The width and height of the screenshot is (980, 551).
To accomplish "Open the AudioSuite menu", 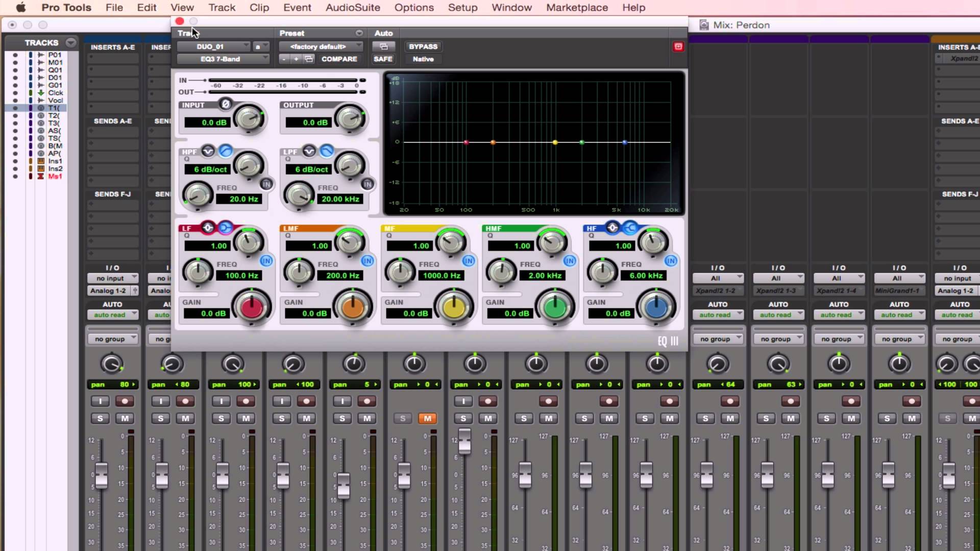I will click(353, 8).
